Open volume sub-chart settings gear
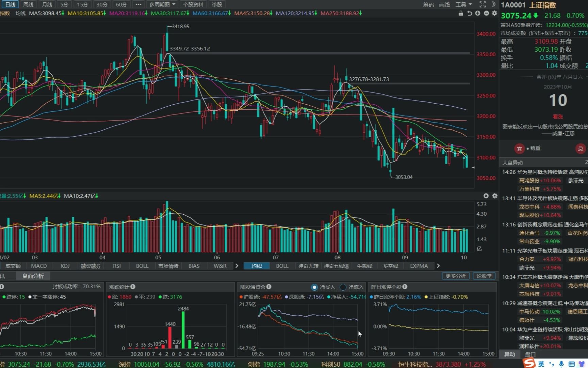Screen dimensions: 588x368 pos(495,196)
